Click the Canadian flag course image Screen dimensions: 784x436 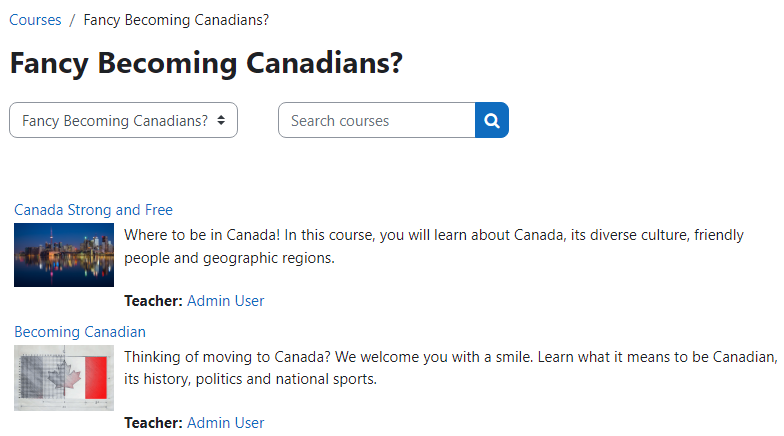[64, 378]
